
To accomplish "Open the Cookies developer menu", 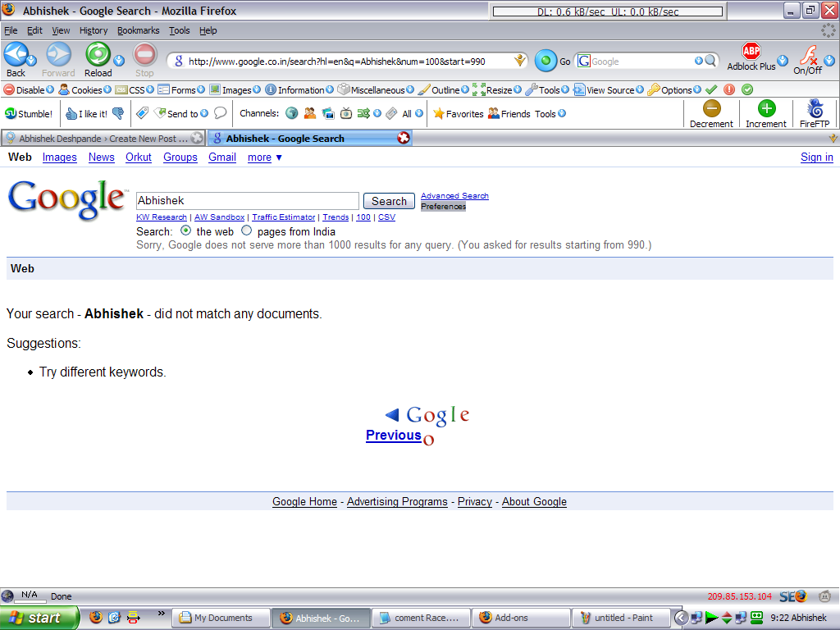I will pyautogui.click(x=85, y=90).
